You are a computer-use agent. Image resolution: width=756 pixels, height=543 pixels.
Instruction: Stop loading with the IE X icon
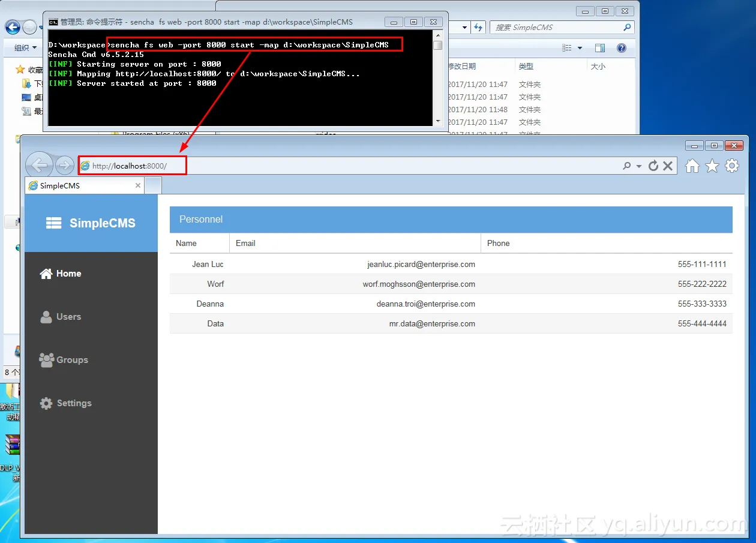668,166
